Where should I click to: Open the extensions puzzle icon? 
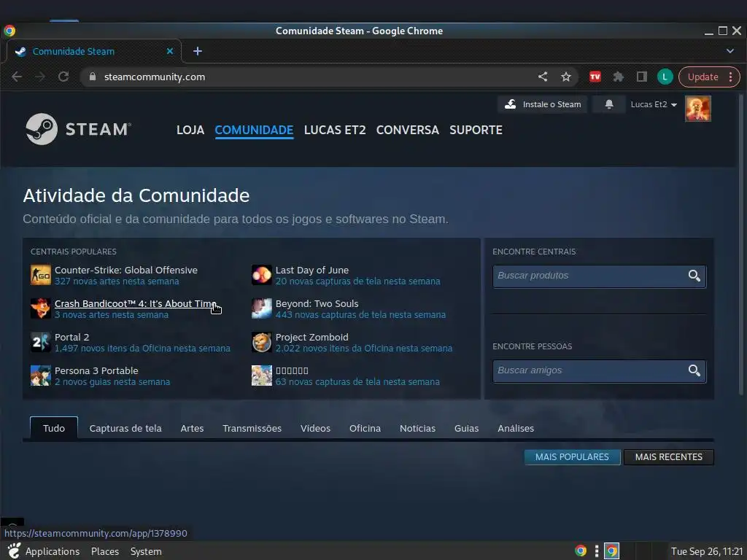pos(619,77)
